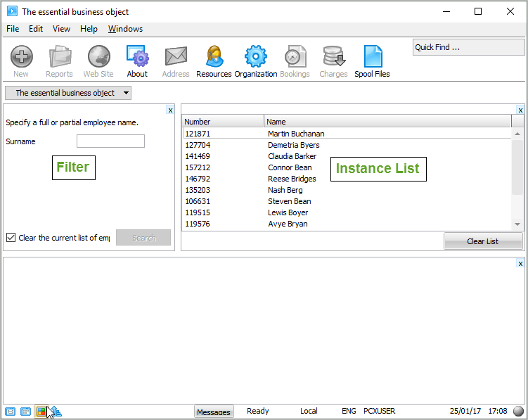Click the time '17:08' in status bar
Screen dimensions: 528x420
point(498,411)
